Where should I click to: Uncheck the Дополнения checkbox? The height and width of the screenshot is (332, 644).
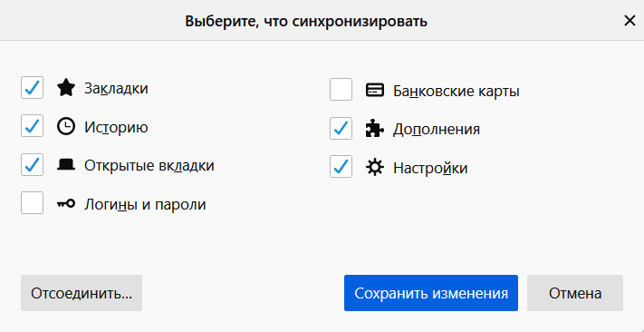[341, 128]
